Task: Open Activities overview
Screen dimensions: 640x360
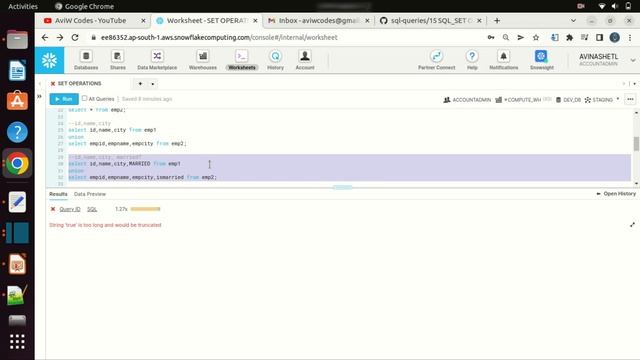Action: (x=23, y=6)
